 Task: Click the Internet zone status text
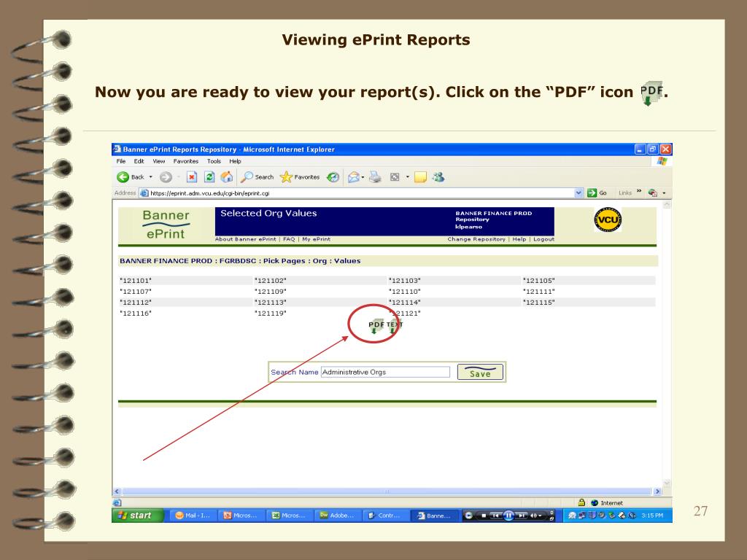(612, 503)
